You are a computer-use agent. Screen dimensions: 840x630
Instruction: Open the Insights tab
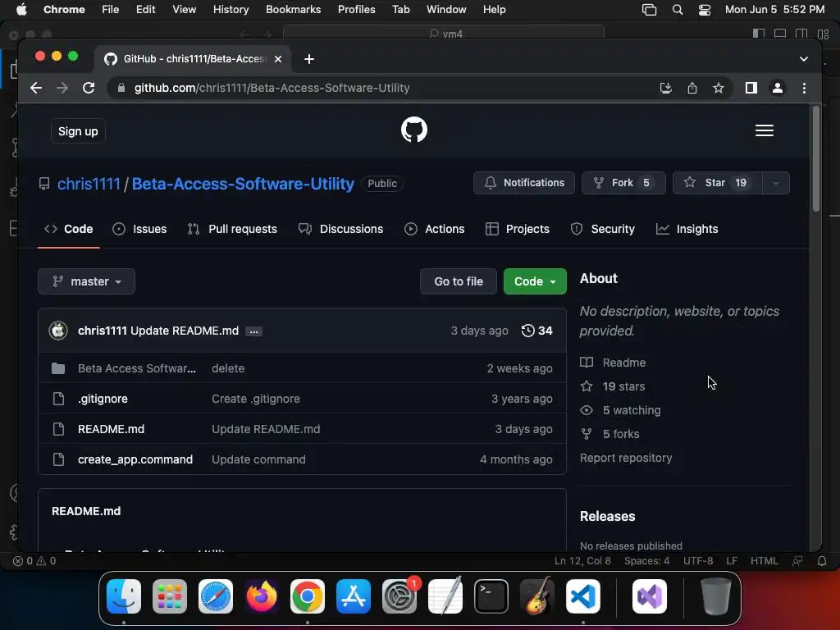(x=687, y=230)
